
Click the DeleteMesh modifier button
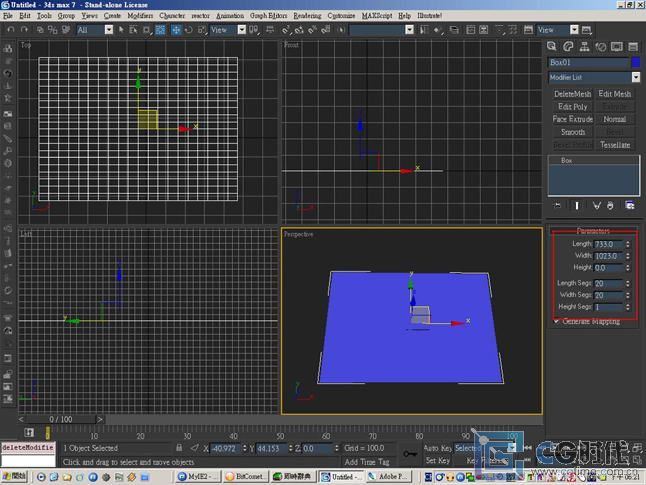(572, 94)
